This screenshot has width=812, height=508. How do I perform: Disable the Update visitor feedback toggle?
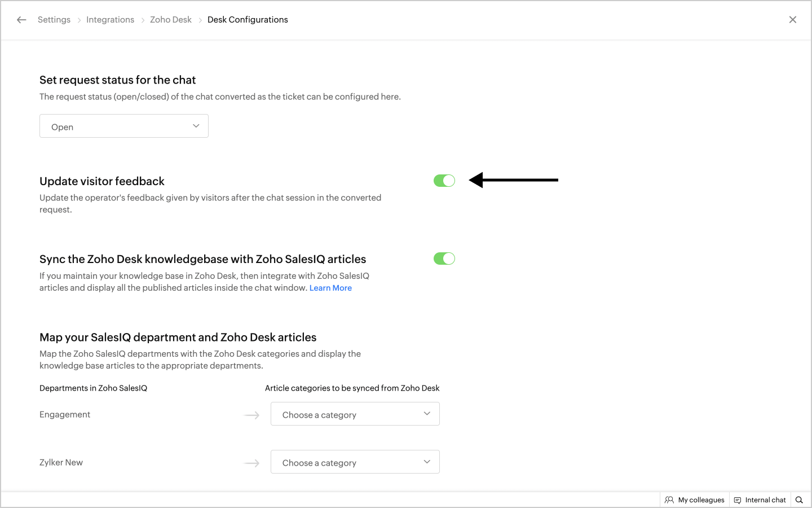[444, 181]
